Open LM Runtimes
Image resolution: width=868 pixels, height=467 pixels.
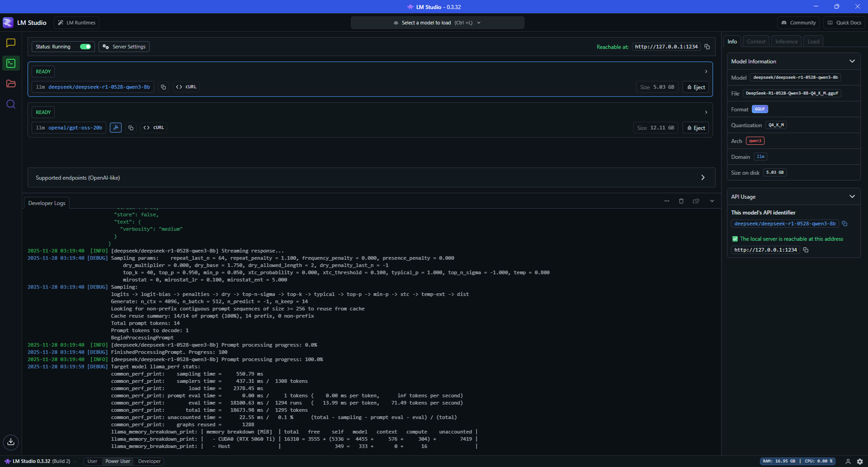pyautogui.click(x=76, y=23)
